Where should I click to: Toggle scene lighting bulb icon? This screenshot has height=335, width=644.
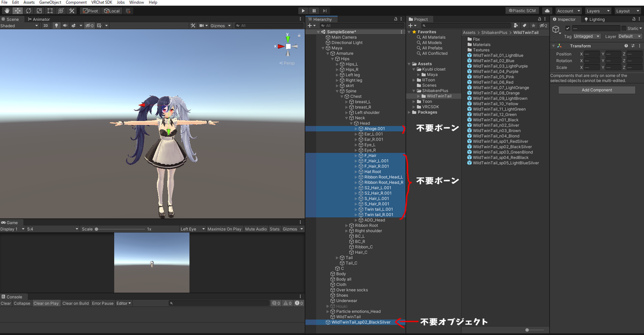(x=56, y=26)
